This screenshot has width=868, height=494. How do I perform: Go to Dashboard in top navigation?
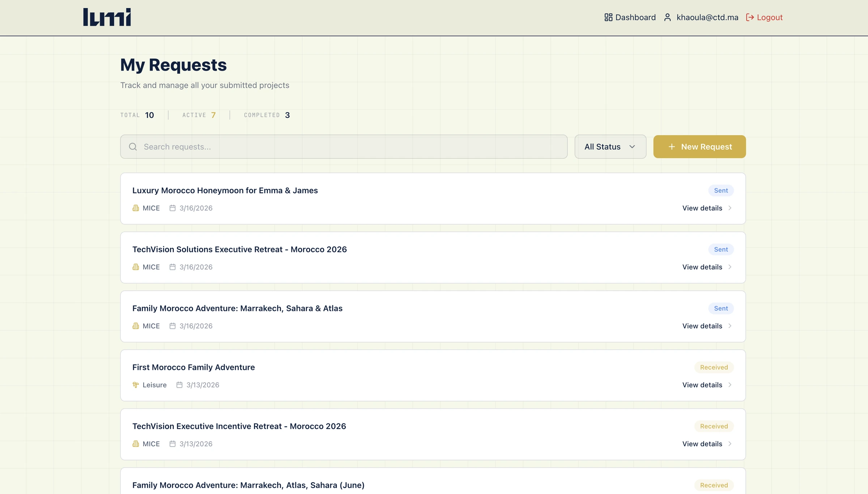coord(630,17)
